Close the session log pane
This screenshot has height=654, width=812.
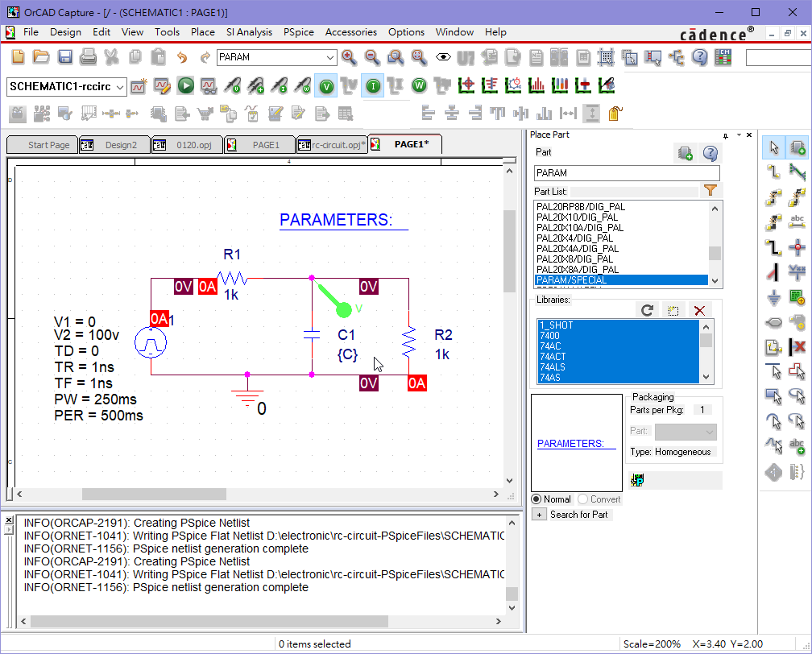pos(9,519)
